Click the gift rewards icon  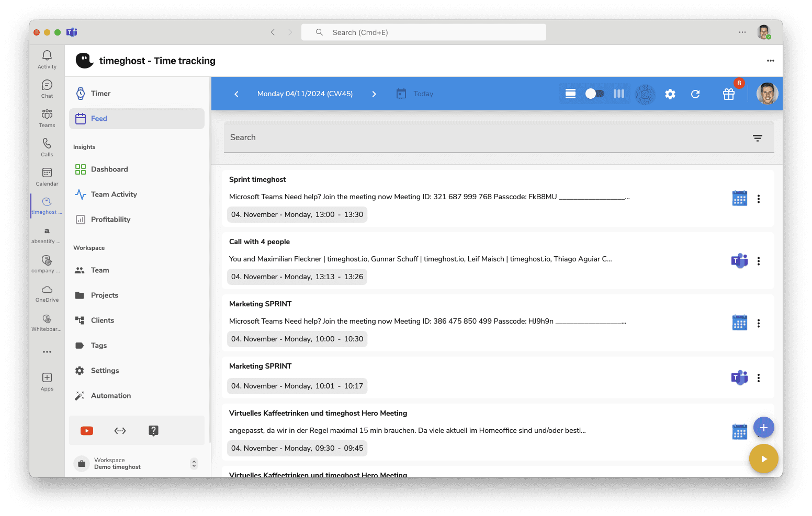[x=728, y=94]
